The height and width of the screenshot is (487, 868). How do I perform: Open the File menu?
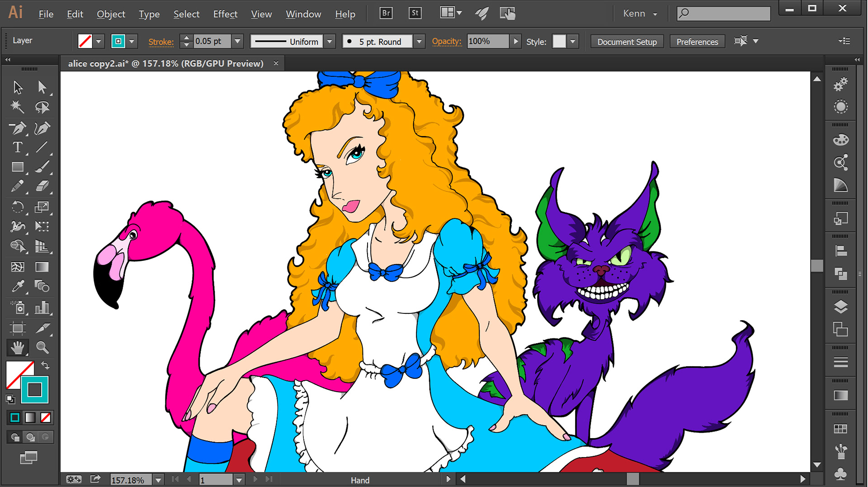click(x=46, y=14)
